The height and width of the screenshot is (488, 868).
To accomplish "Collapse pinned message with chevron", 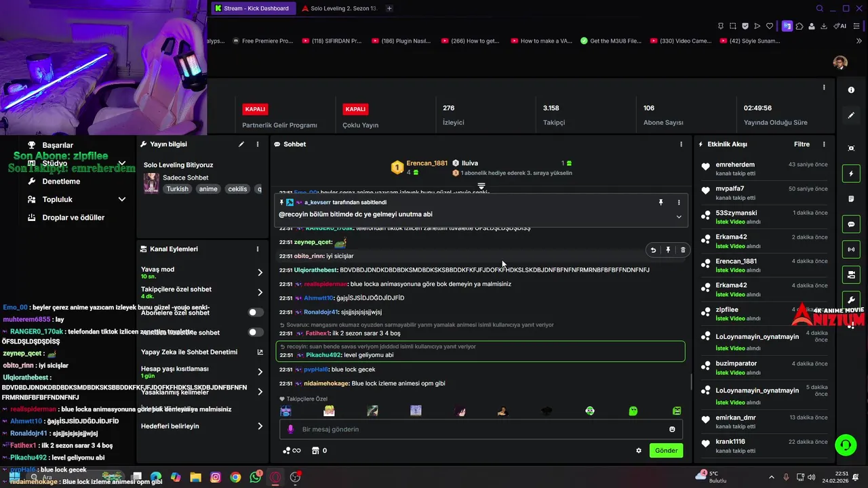I will point(679,217).
